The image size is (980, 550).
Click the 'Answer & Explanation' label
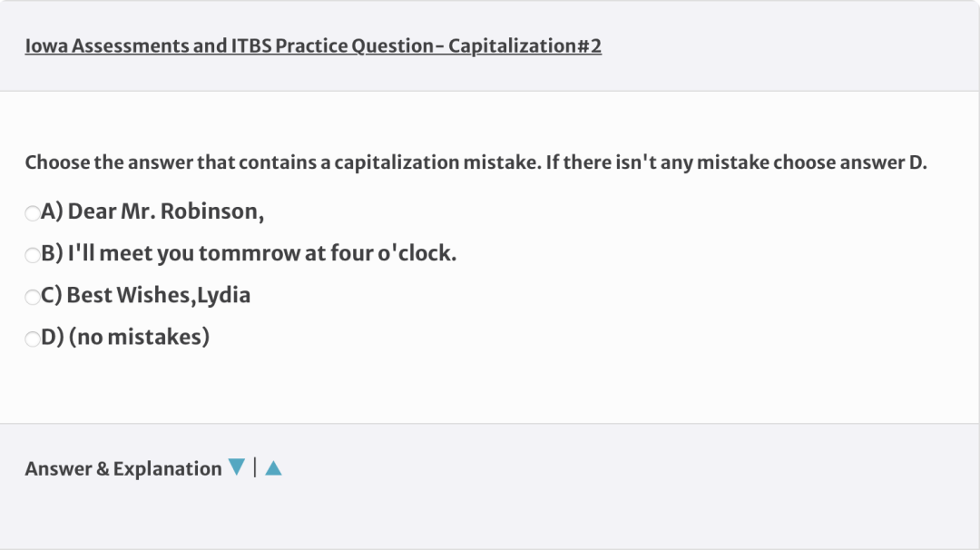click(x=123, y=468)
